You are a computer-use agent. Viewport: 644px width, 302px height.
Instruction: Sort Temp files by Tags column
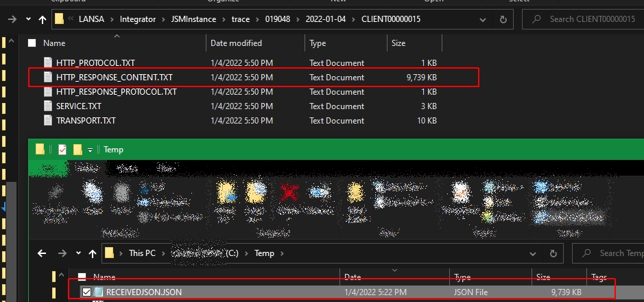click(x=599, y=277)
